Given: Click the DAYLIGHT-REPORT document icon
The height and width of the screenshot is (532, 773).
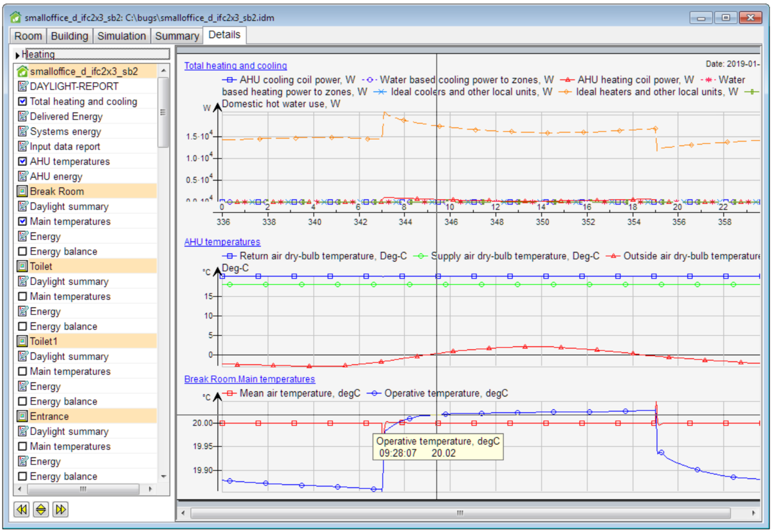Looking at the screenshot, I should pos(23,87).
